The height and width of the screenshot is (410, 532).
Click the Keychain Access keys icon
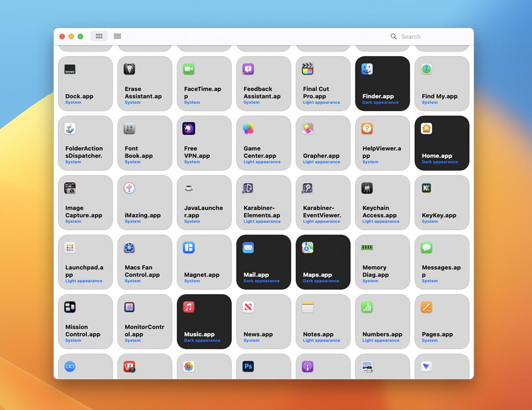click(x=367, y=188)
